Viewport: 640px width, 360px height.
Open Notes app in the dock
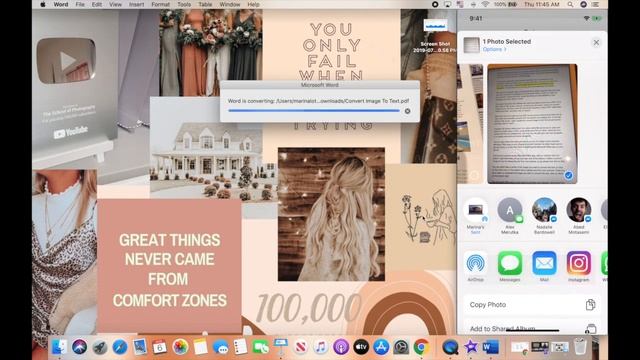click(x=200, y=347)
